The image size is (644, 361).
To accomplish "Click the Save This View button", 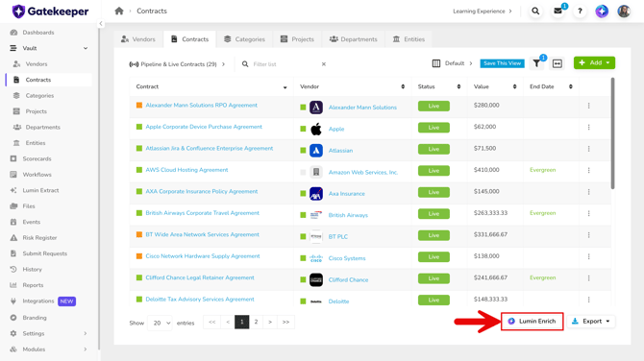I will click(502, 63).
